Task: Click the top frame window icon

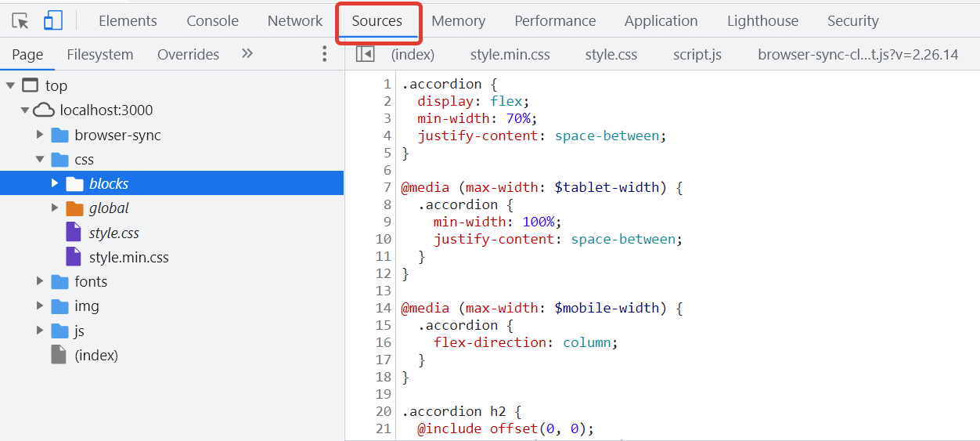Action: pyautogui.click(x=31, y=85)
